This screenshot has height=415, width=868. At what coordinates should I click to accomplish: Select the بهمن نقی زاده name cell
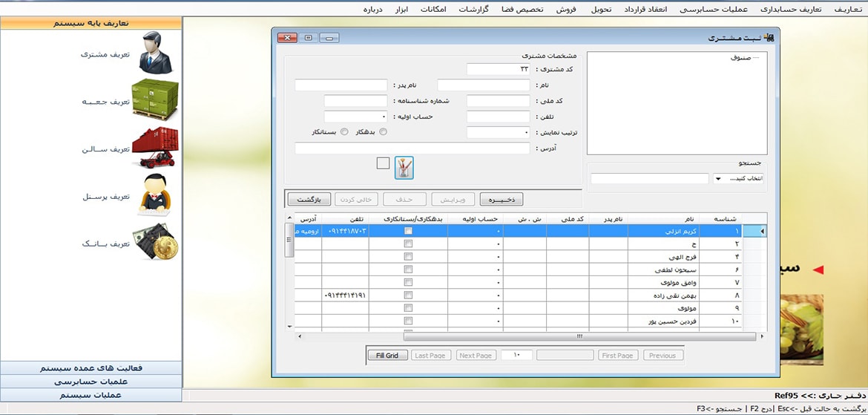click(663, 295)
